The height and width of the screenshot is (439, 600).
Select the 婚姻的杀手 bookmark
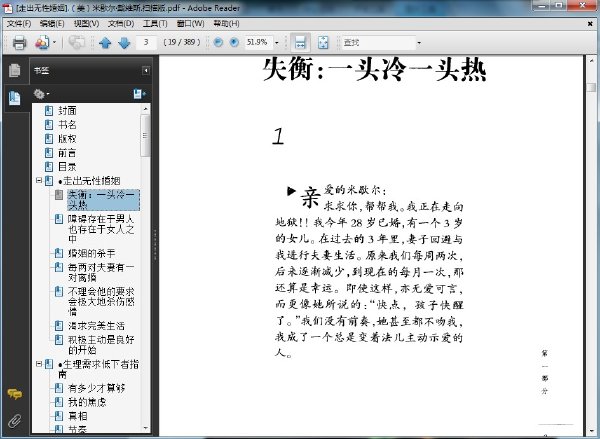pyautogui.click(x=91, y=253)
